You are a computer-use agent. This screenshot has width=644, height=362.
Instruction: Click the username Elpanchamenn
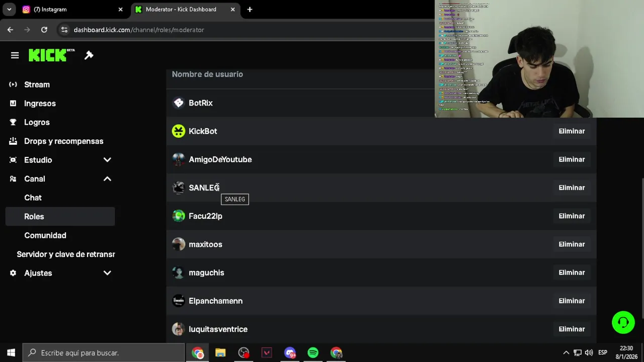coord(215,301)
